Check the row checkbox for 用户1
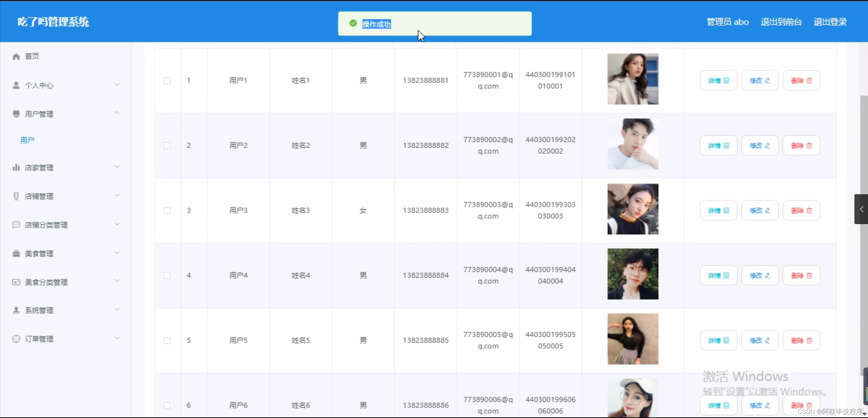The image size is (868, 418). coord(168,80)
